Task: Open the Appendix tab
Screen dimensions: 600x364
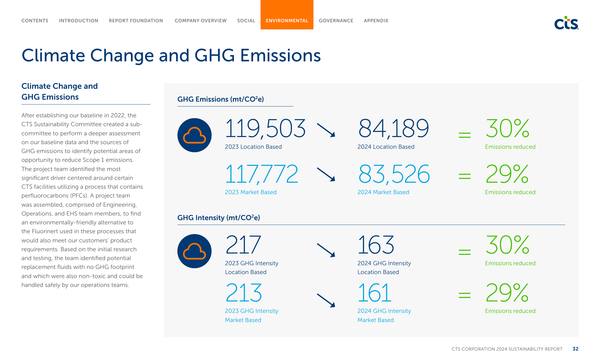Action: click(x=376, y=21)
